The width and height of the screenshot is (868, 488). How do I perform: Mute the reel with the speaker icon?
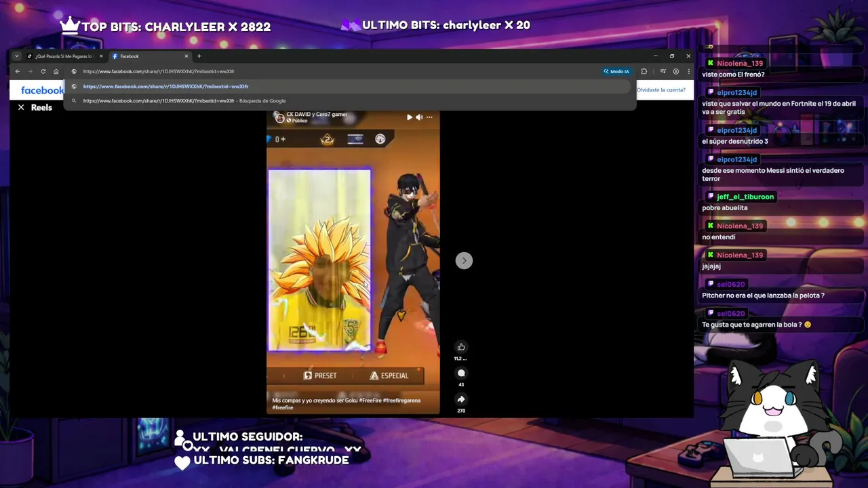[x=419, y=117]
